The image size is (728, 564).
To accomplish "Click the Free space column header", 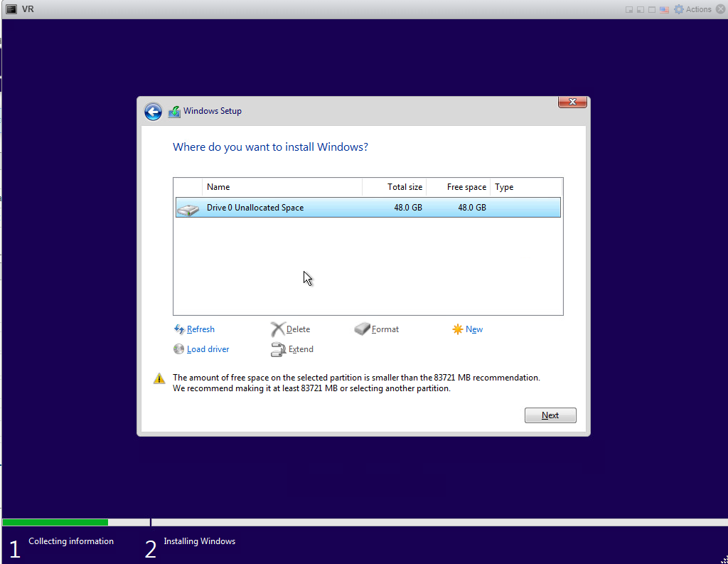I will point(459,187).
